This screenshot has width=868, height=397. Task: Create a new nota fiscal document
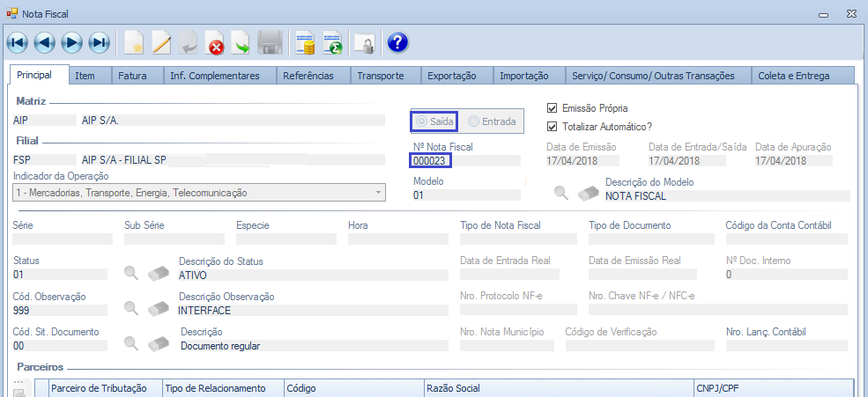(x=134, y=43)
